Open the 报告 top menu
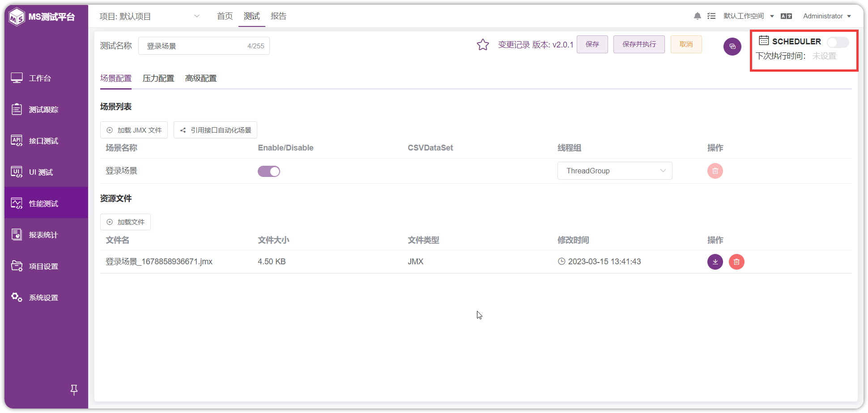868x413 pixels. pyautogui.click(x=279, y=16)
